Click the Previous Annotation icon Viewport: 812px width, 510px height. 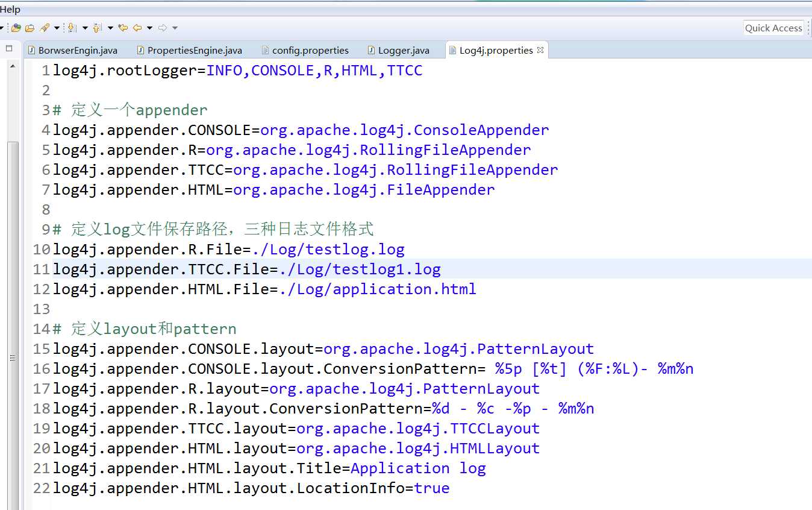click(98, 28)
